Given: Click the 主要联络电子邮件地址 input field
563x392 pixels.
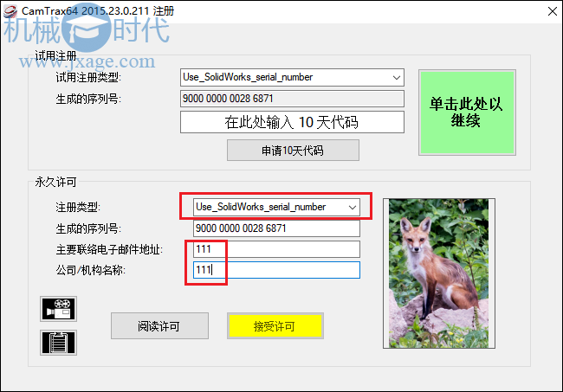Looking at the screenshot, I should pyautogui.click(x=276, y=249).
